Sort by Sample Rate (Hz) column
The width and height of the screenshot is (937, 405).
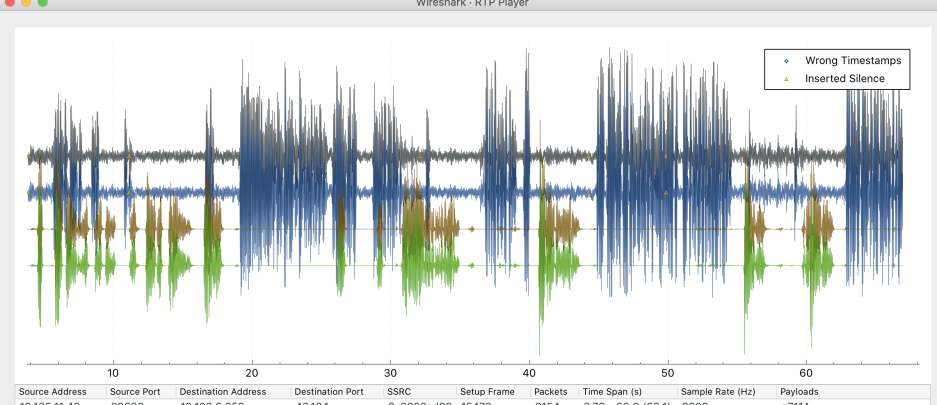click(x=718, y=391)
